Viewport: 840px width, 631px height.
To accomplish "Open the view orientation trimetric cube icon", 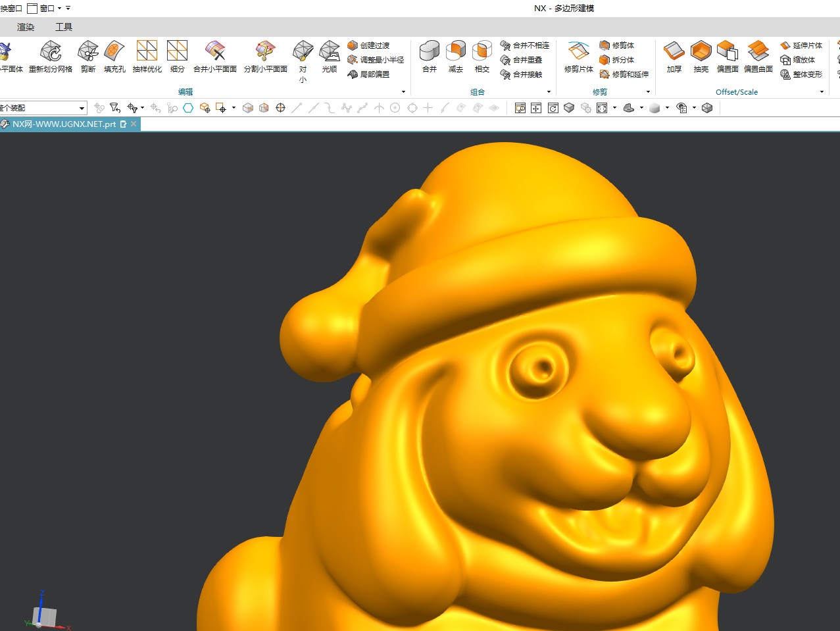I will (570, 108).
